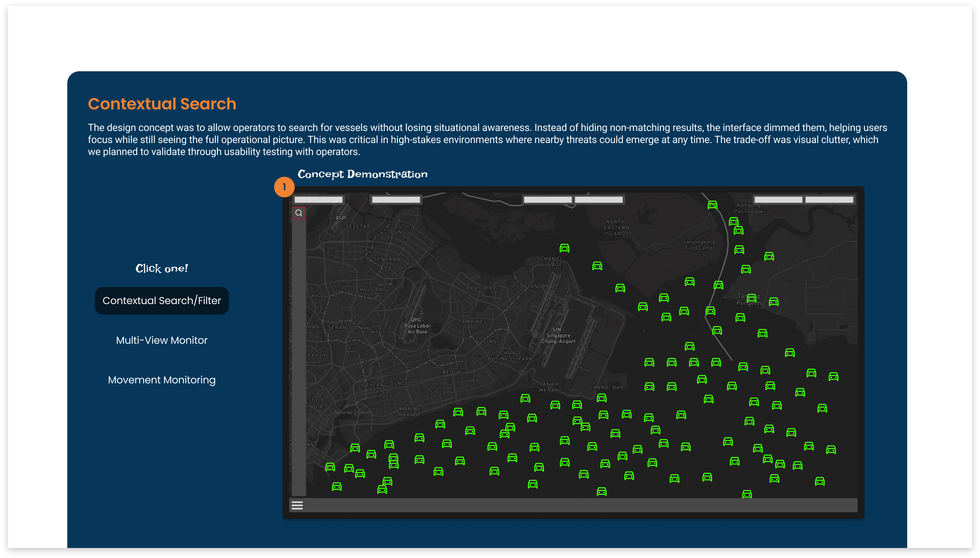The height and width of the screenshot is (558, 980).
Task: Click the far top-right placeholder bar
Action: click(829, 200)
